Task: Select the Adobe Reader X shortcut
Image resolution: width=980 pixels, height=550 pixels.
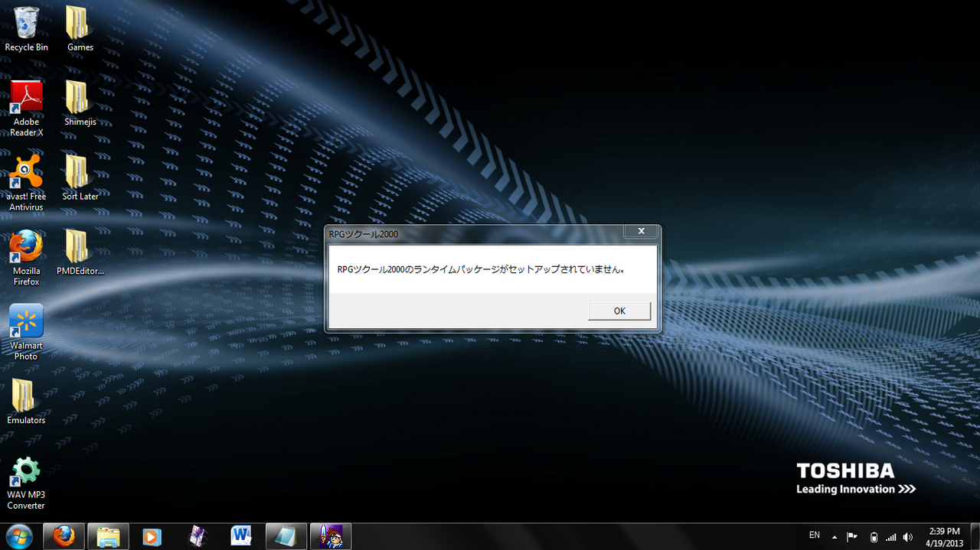Action: coord(26,109)
